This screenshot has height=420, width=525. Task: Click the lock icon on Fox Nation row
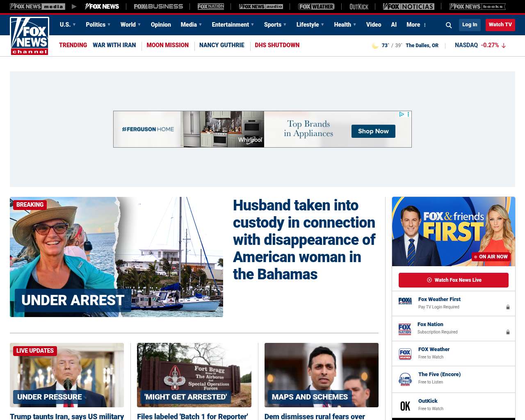(x=508, y=332)
